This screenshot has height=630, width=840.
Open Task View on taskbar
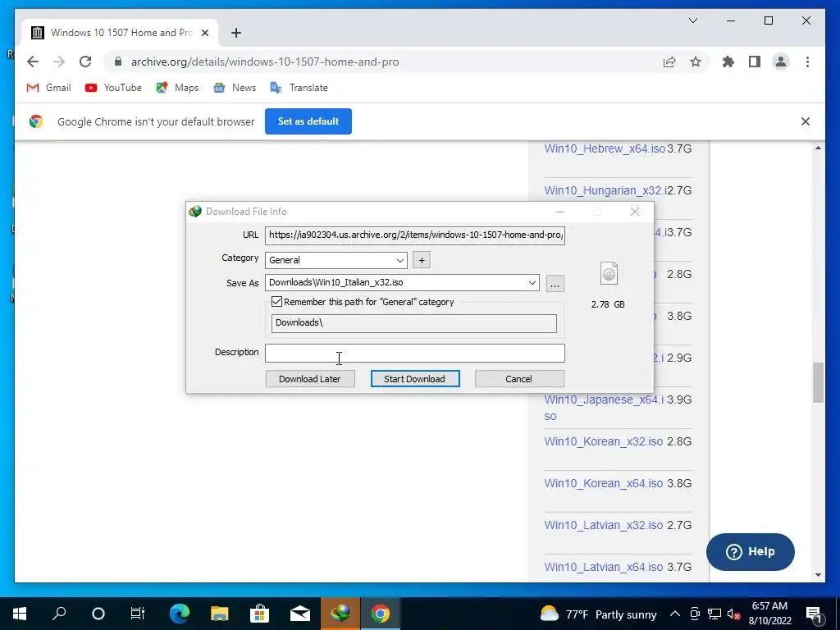(x=138, y=614)
